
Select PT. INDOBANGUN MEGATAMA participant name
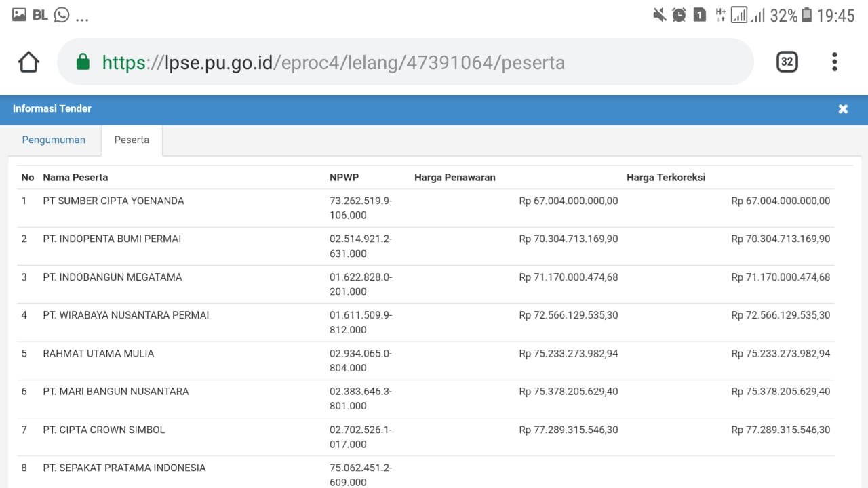[112, 277]
